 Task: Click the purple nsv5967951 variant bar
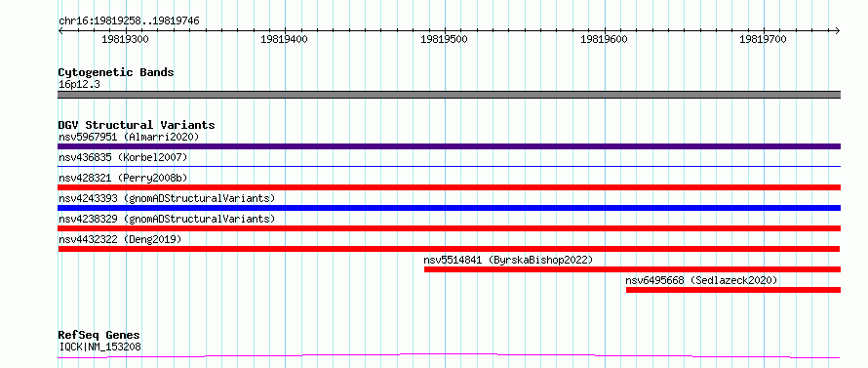tap(449, 146)
